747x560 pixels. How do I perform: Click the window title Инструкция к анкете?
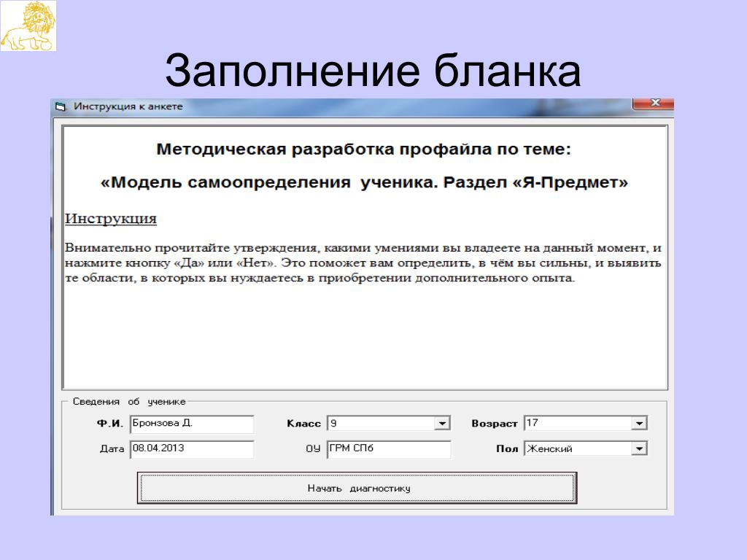point(128,106)
